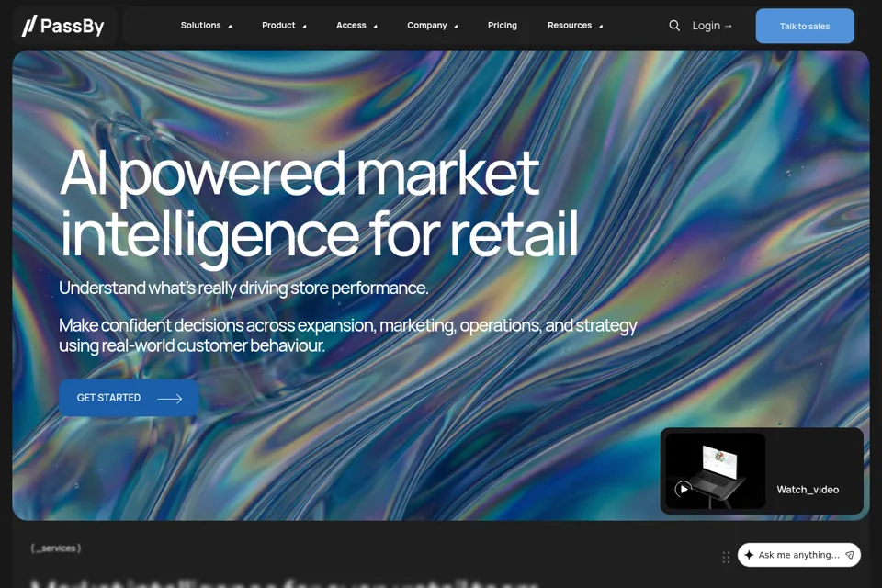The image size is (882, 588).
Task: Focus the Ask me anything input
Action: coord(798,555)
